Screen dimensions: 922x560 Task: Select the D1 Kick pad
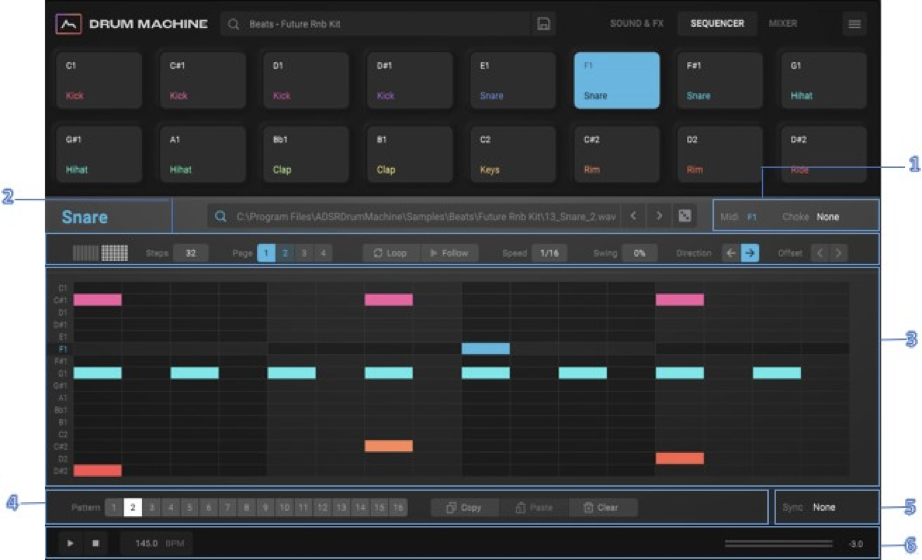[306, 80]
